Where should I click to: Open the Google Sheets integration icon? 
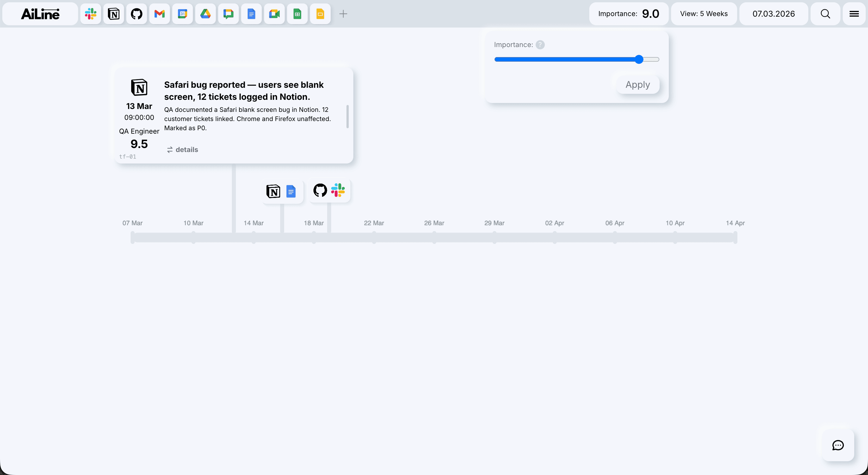[297, 14]
